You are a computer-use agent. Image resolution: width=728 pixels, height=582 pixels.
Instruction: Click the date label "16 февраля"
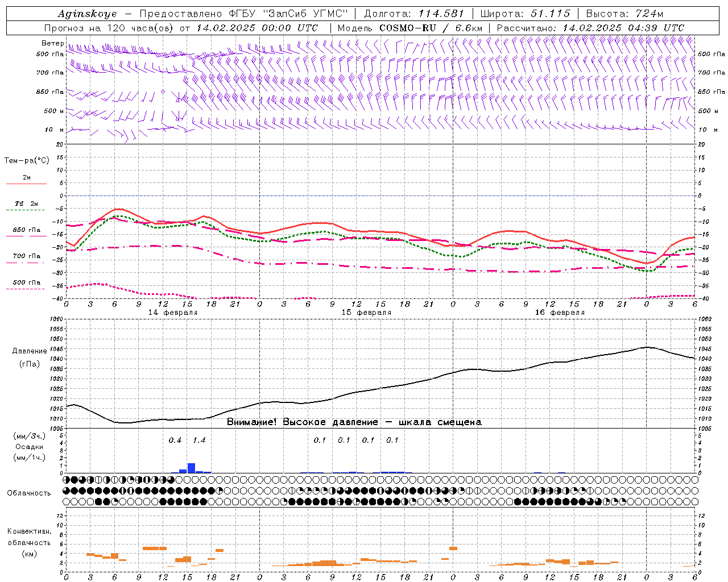(x=560, y=313)
